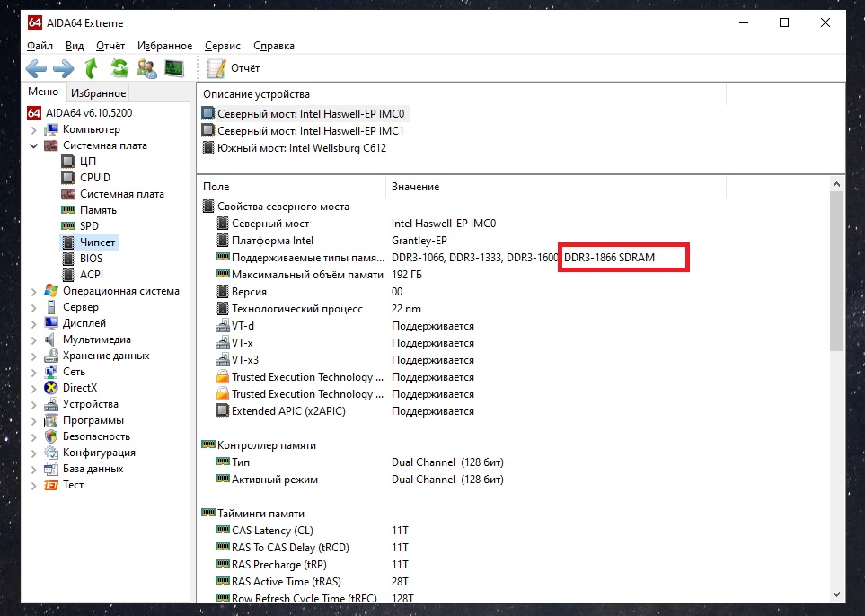Switch to the Избранное sidebar tab
865x616 pixels.
click(98, 93)
